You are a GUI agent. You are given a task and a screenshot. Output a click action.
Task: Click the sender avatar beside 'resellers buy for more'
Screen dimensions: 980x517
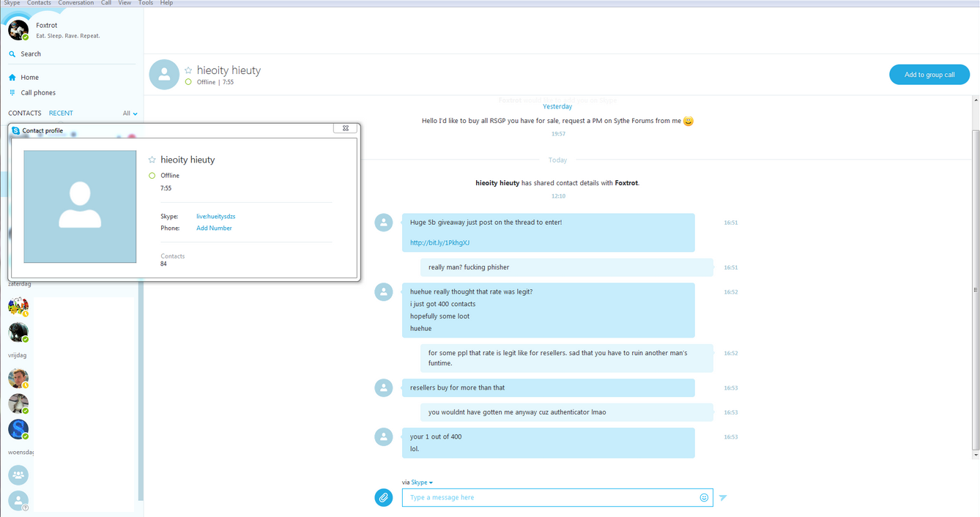(x=384, y=388)
